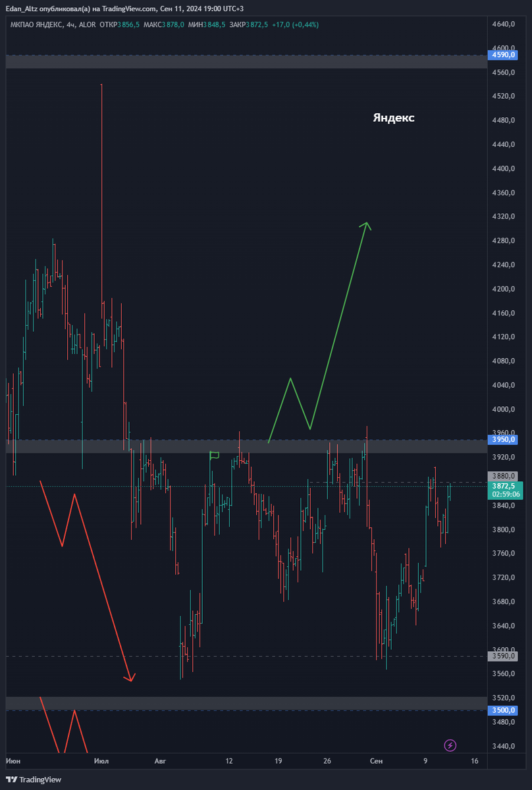
Task: Click the header 'Edan_Altz опубликовал(а) на TradingView.com' text
Action: 82,9
